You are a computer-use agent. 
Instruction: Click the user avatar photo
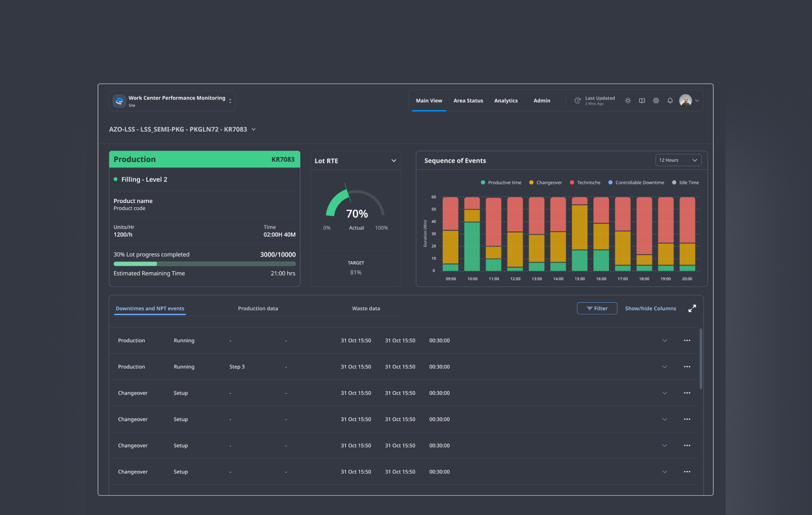(x=685, y=100)
